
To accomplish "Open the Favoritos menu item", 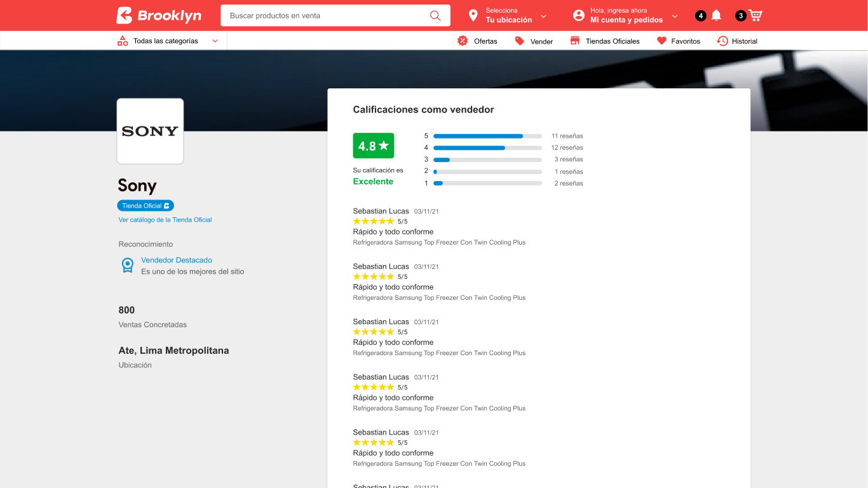I will pos(686,41).
